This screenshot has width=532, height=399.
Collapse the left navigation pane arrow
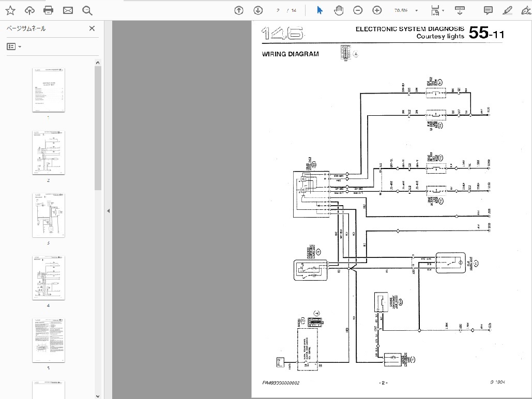tap(108, 211)
